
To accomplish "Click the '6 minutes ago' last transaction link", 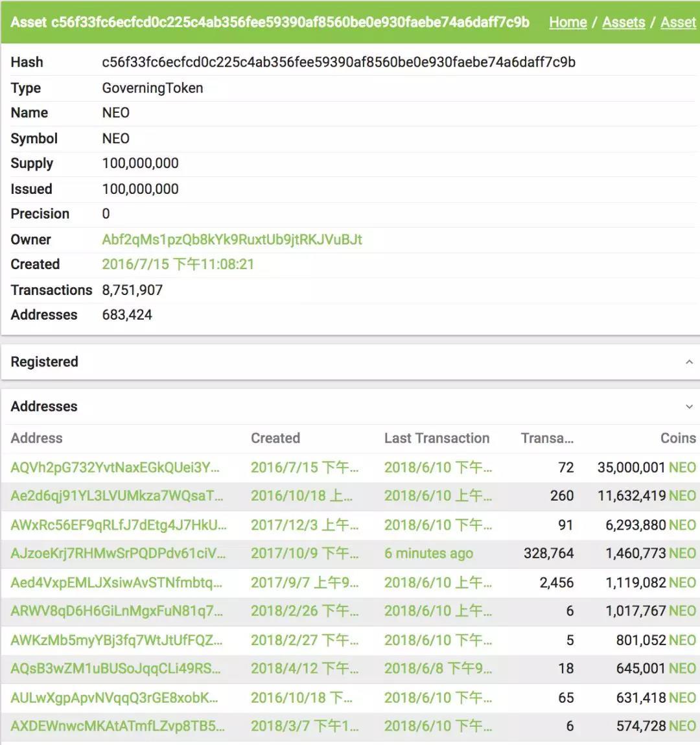I will (428, 553).
